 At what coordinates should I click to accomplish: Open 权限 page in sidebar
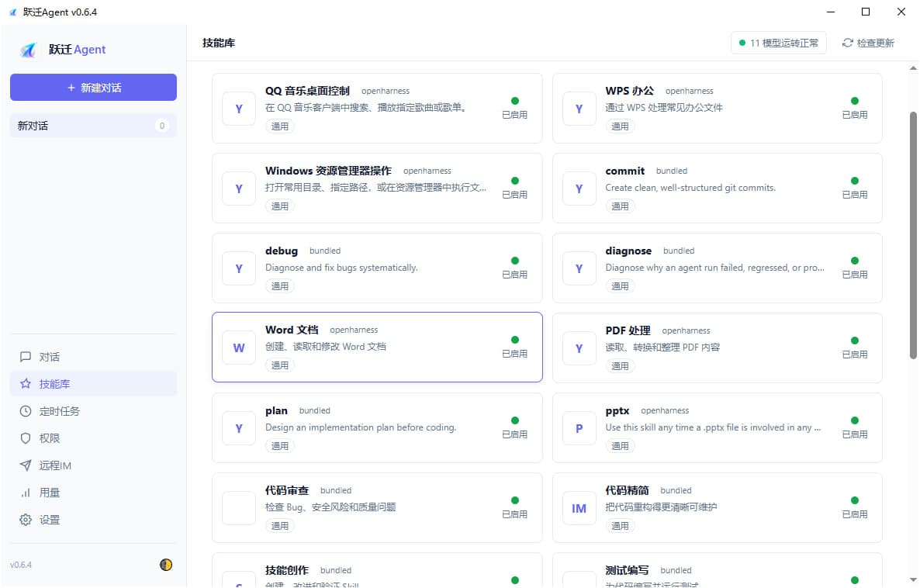[93, 438]
